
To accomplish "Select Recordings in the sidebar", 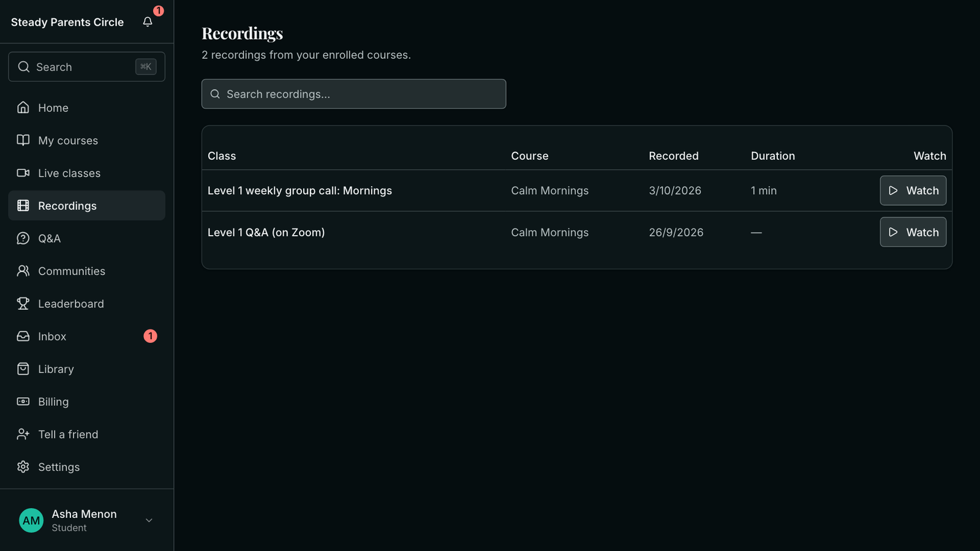I will (x=87, y=206).
